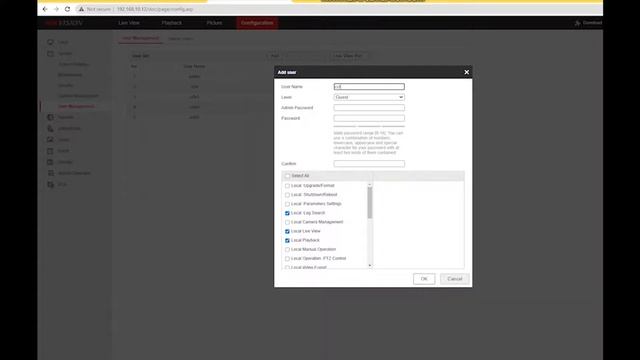Click the Not secure warning icon
The width and height of the screenshot is (640, 360).
tap(81, 9)
